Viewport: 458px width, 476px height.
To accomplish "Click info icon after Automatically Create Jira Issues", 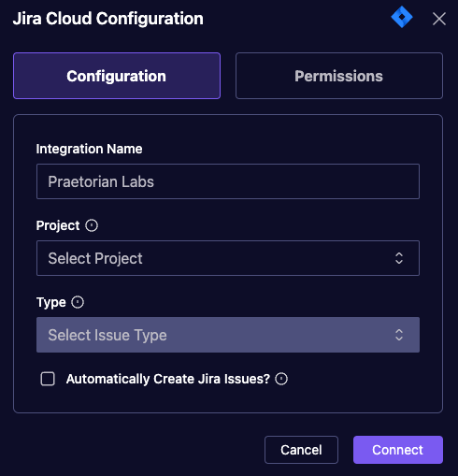I will point(281,379).
